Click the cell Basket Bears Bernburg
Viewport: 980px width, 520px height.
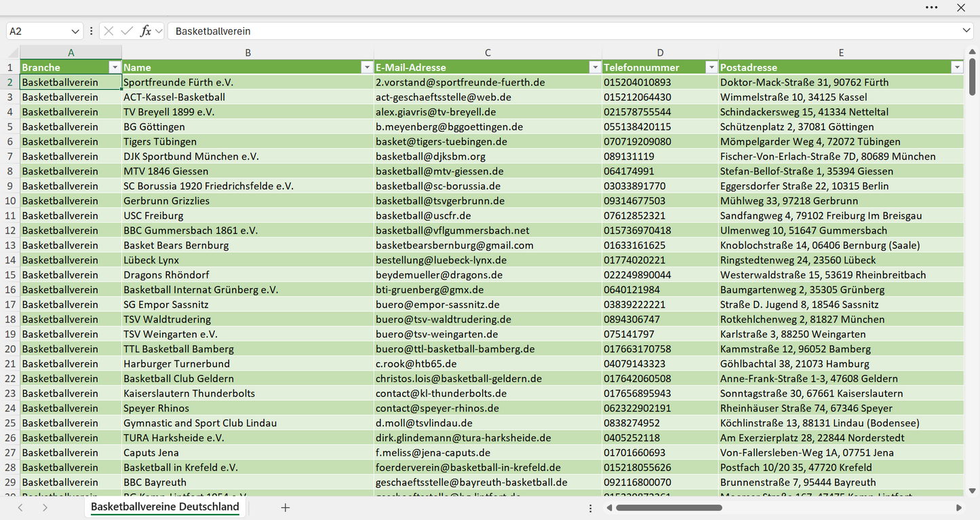tap(248, 245)
